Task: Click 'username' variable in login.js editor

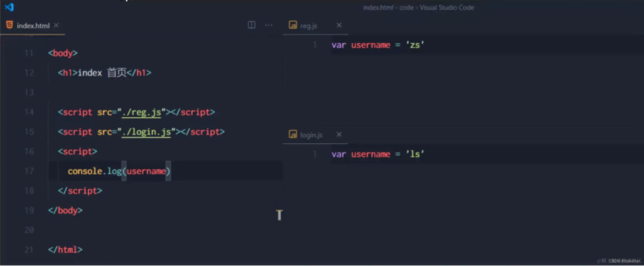Action: (x=371, y=154)
